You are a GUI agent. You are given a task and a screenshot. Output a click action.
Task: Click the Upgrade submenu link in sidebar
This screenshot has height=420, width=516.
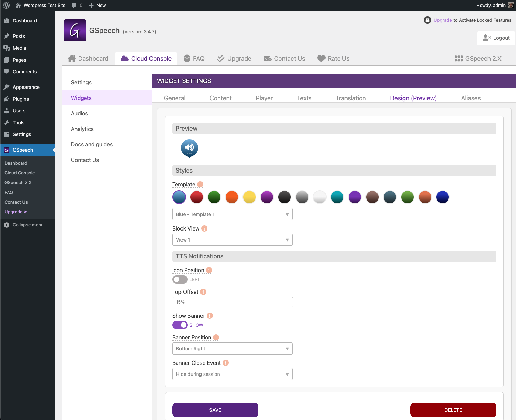pos(16,212)
